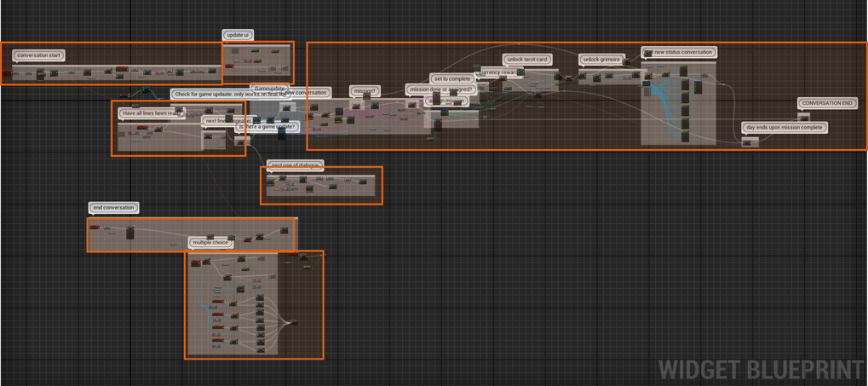Click the "CONVERSATION END" comment label

[x=827, y=103]
